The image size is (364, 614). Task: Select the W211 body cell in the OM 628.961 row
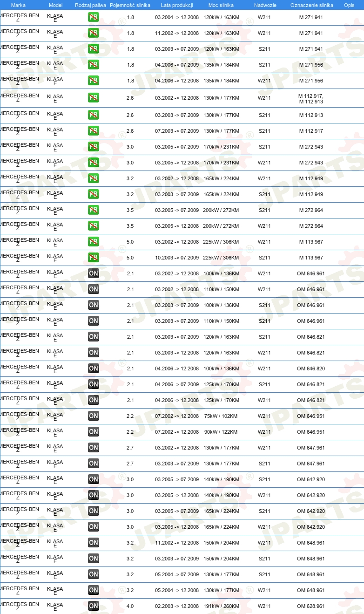(x=264, y=607)
